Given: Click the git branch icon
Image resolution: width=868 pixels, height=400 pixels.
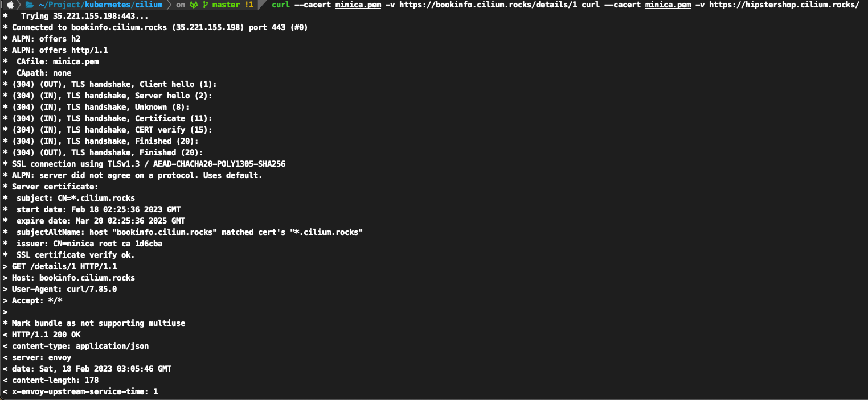Looking at the screenshot, I should coord(206,5).
